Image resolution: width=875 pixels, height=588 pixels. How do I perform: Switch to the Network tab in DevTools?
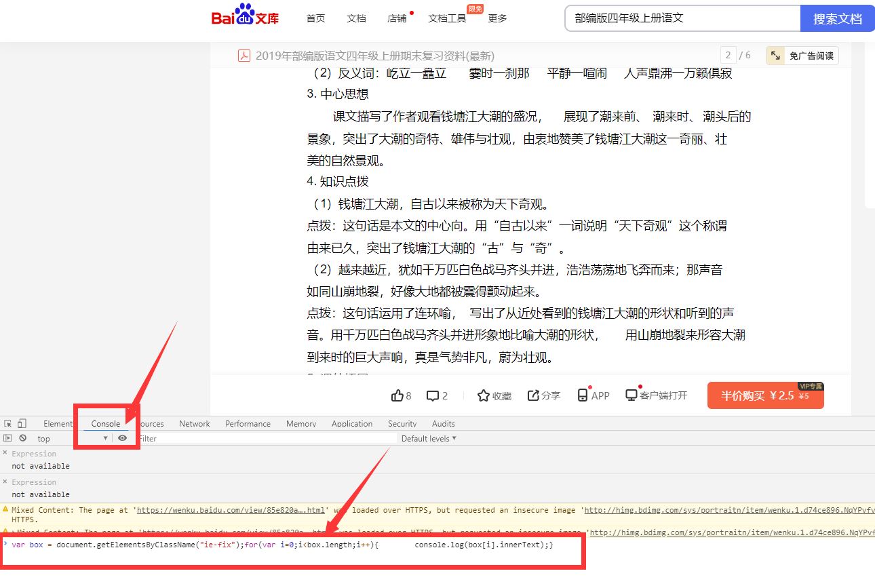pyautogui.click(x=194, y=423)
